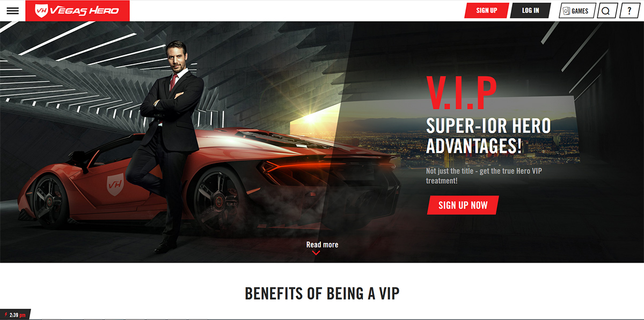Screen dimensions: 644x320
Task: Click the red lightning bolt icon by clock
Action: pyautogui.click(x=5, y=315)
